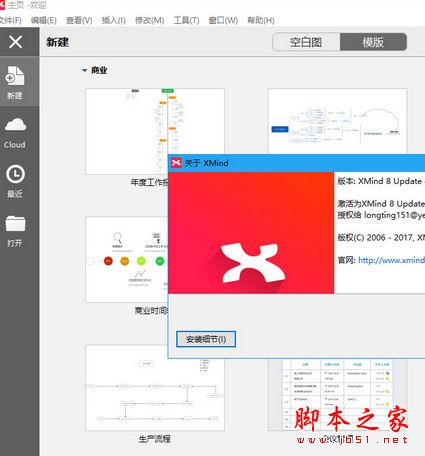Switch to the 空白图 tab
425x456 pixels.
click(x=306, y=42)
